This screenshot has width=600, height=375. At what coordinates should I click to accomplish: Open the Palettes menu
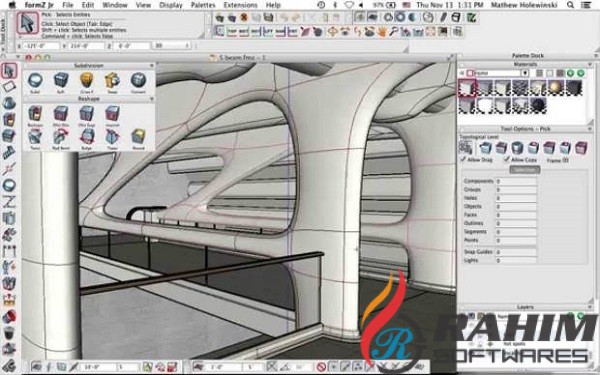click(x=203, y=5)
